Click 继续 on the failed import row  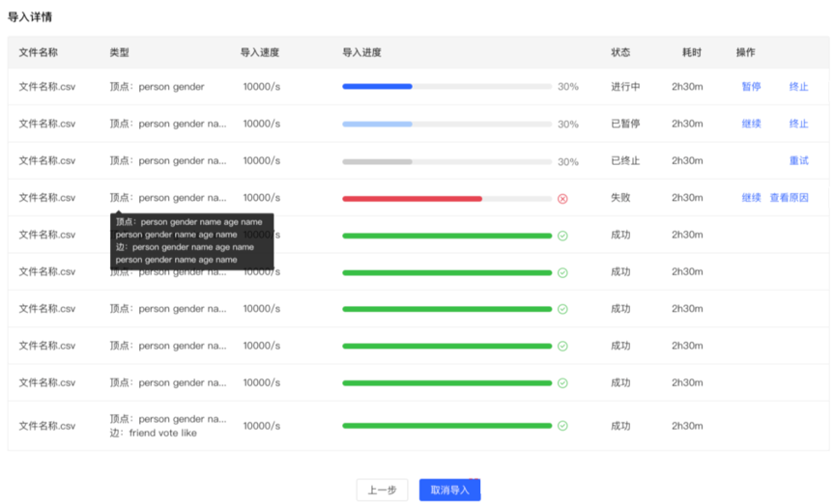751,198
